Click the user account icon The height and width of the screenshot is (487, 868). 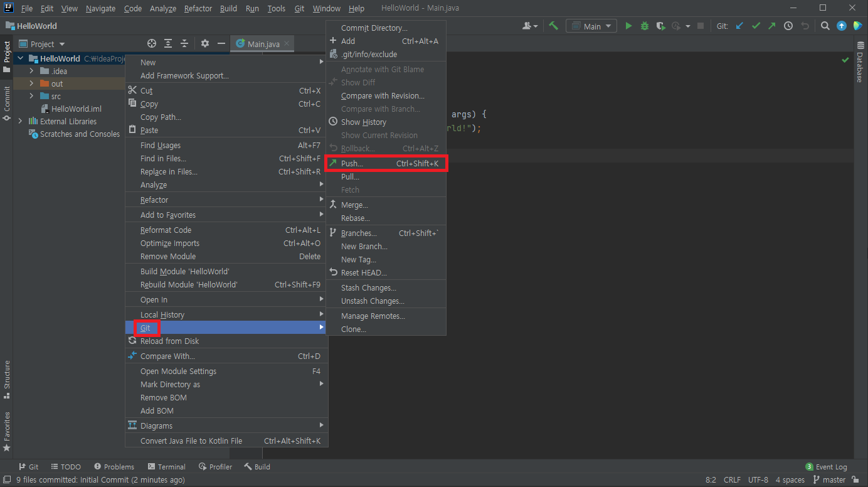pos(530,26)
